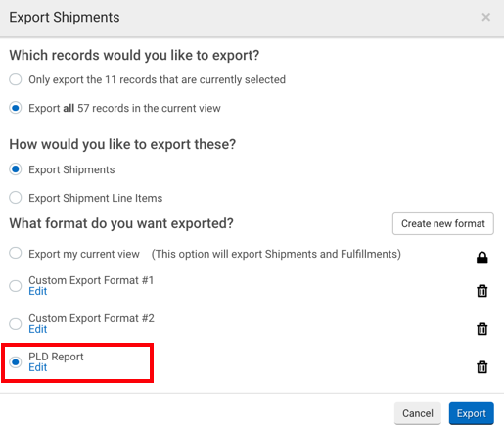The height and width of the screenshot is (431, 504).
Task: Select the PLD Report radio button
Action: 16,362
